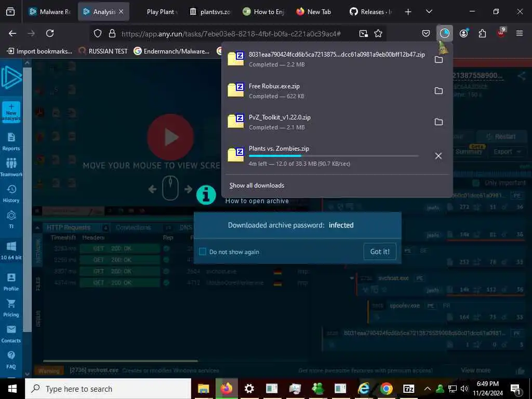The image size is (532, 399).
Task: Open Endermanch/Malware... bookmark
Action: tap(171, 51)
